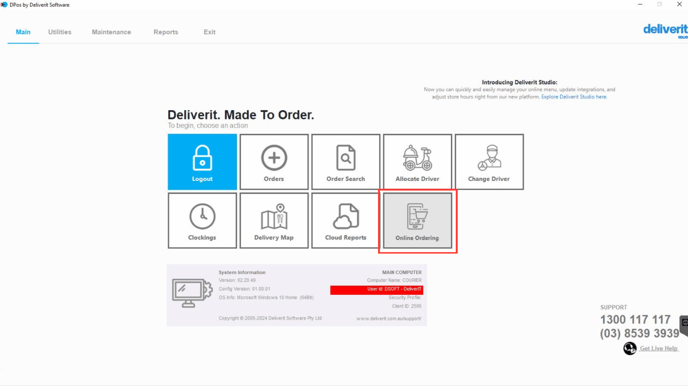This screenshot has height=386, width=688.
Task: Click the Introducing Deliverit Studio heading
Action: tap(520, 82)
